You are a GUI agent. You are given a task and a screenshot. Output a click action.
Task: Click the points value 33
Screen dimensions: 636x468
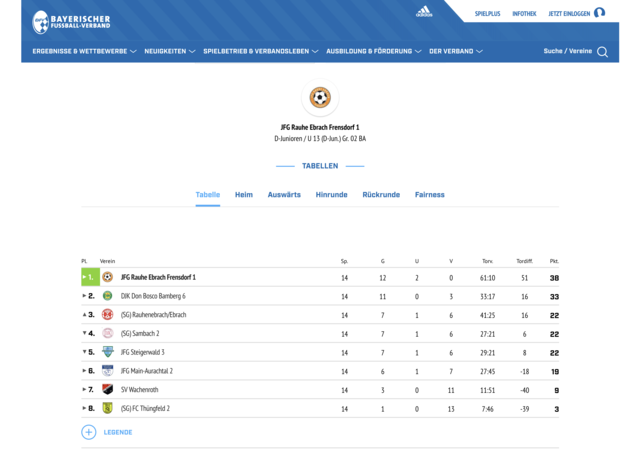(554, 296)
